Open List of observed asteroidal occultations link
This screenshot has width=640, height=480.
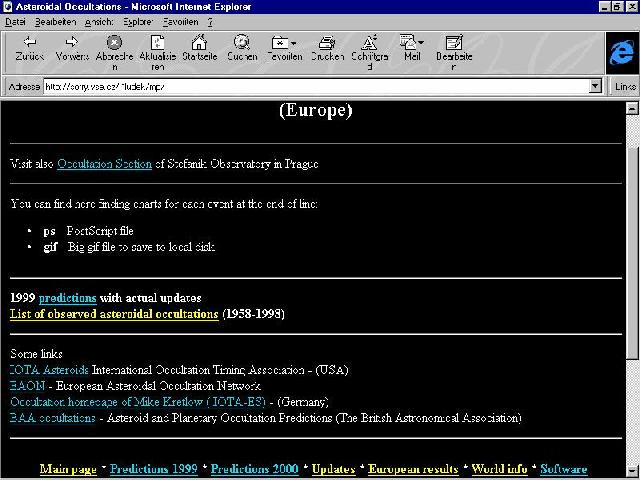(x=113, y=314)
